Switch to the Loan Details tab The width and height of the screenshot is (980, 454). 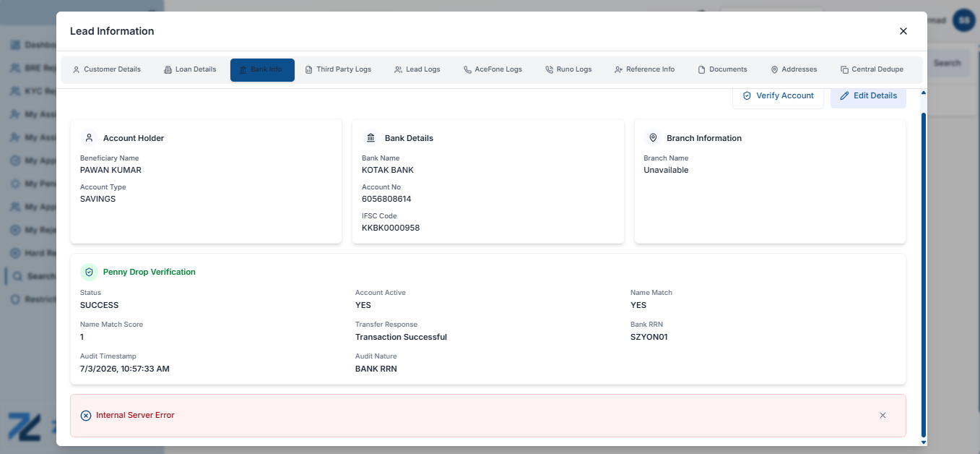pyautogui.click(x=190, y=69)
